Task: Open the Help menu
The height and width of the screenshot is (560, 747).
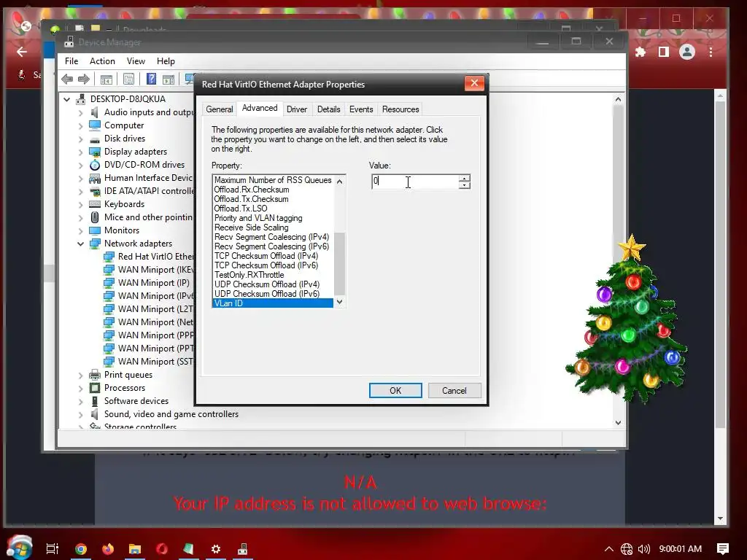Action: (166, 61)
